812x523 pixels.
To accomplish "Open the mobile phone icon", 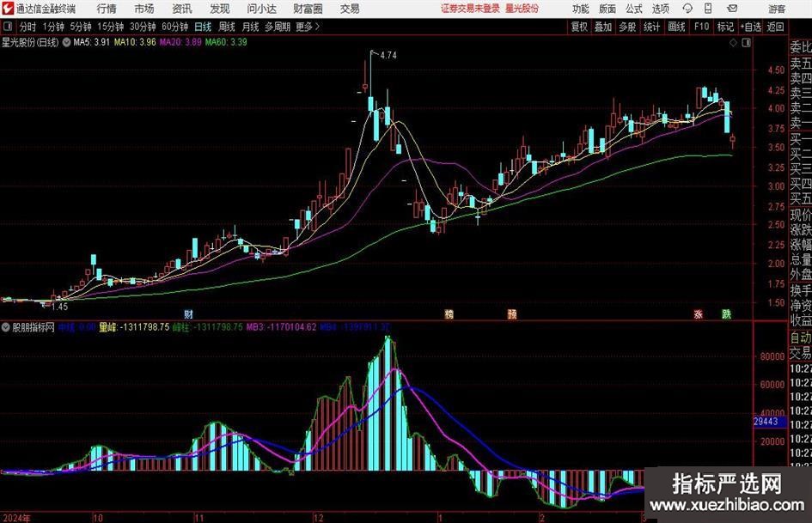I will (x=708, y=9).
